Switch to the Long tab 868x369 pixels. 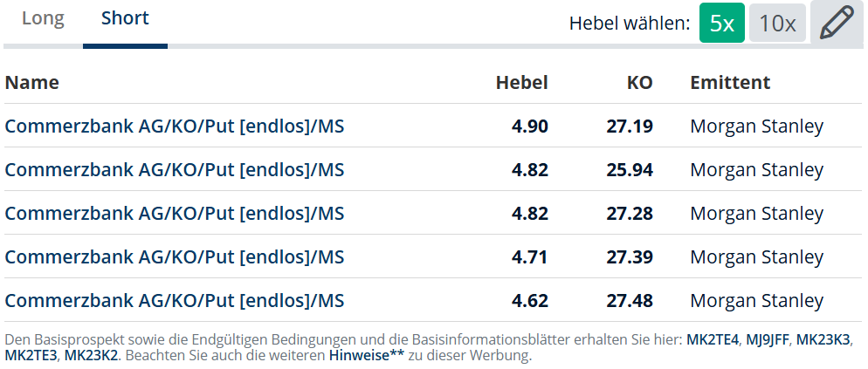point(43,18)
